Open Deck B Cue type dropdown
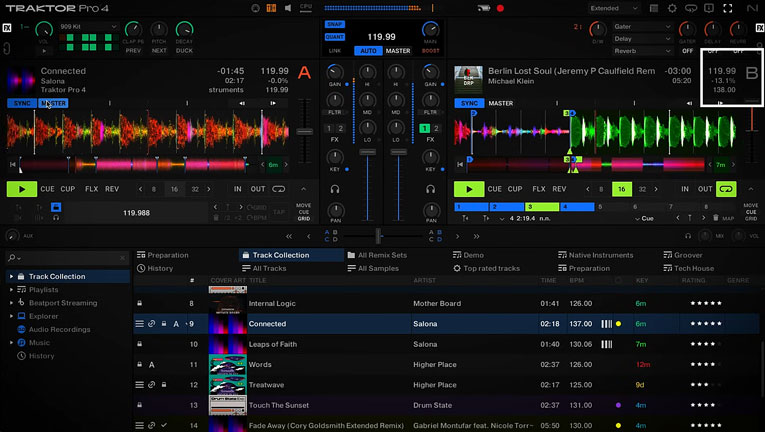 pos(644,218)
